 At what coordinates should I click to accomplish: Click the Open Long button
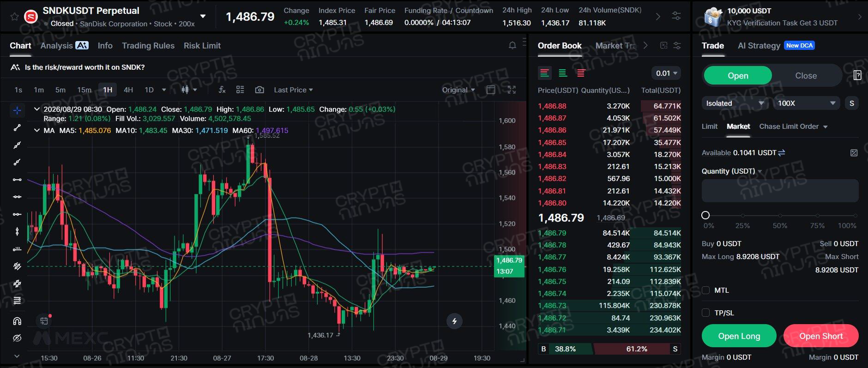click(x=739, y=336)
